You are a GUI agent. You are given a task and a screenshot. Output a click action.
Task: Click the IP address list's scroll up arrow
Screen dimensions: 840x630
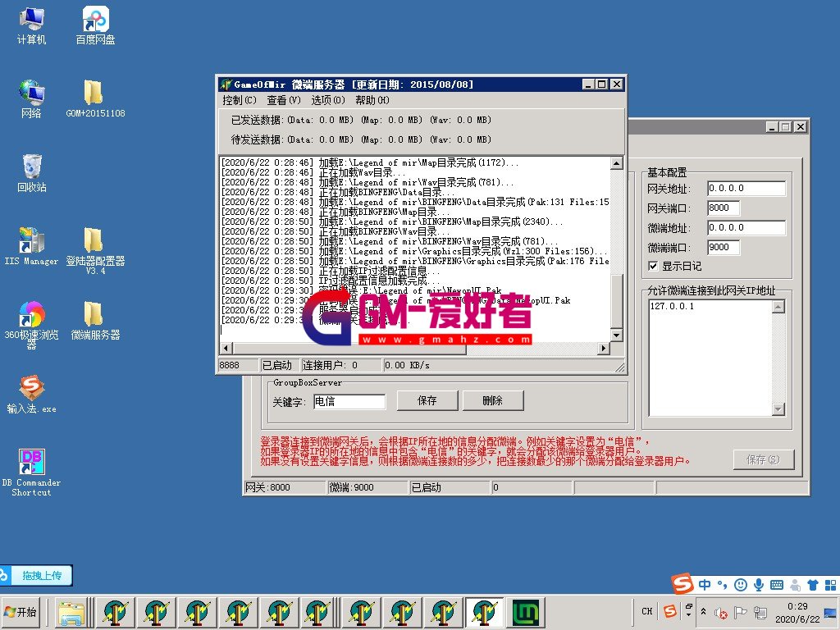click(778, 307)
